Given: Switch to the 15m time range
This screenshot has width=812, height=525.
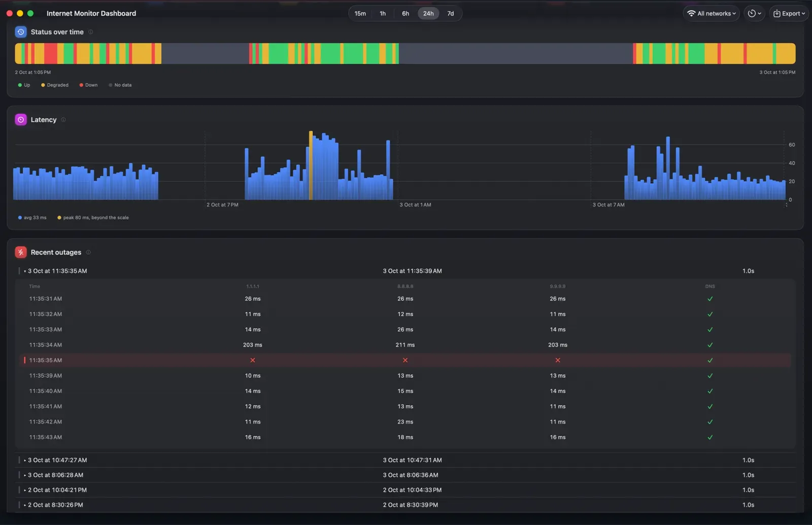Looking at the screenshot, I should 360,14.
